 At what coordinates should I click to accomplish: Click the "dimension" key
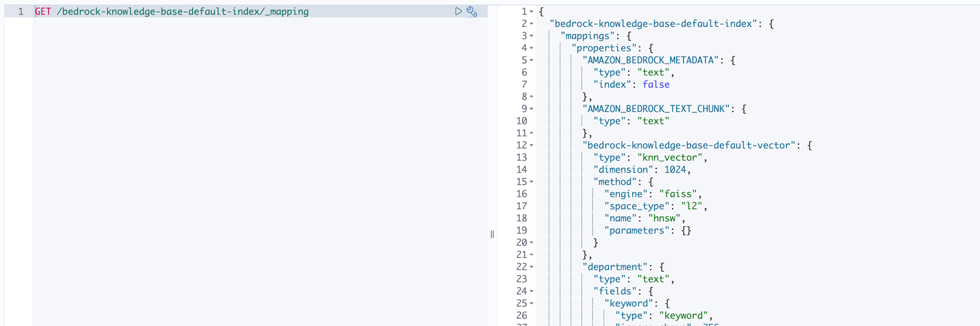click(623, 170)
